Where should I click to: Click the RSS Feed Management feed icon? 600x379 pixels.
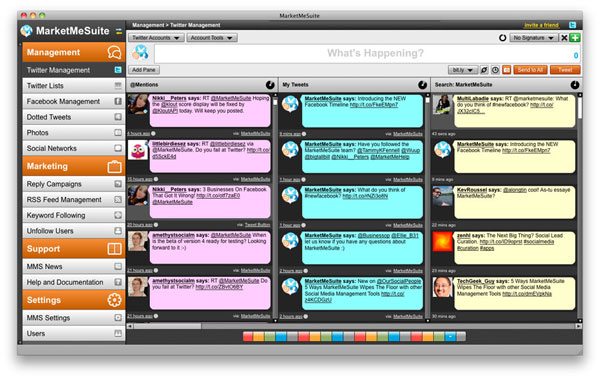point(118,199)
